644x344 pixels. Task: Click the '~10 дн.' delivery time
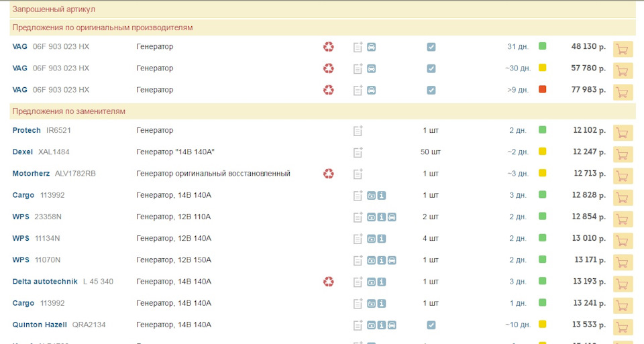coord(518,325)
